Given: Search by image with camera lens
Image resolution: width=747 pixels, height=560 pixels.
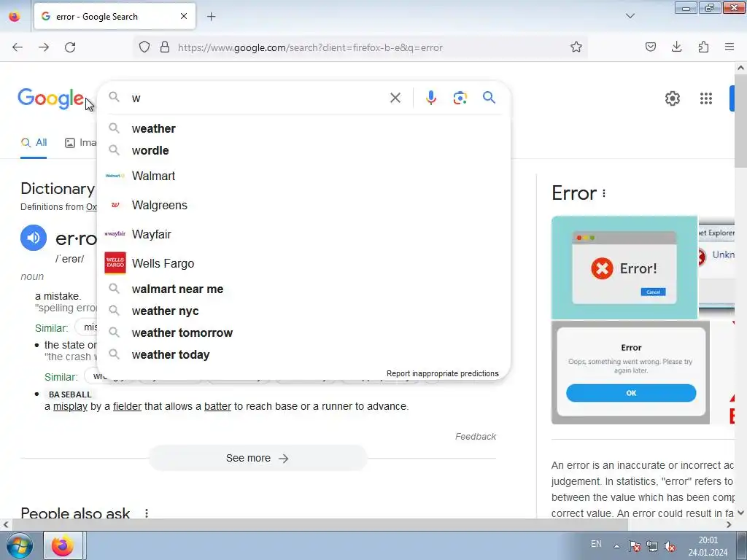Looking at the screenshot, I should pyautogui.click(x=460, y=98).
